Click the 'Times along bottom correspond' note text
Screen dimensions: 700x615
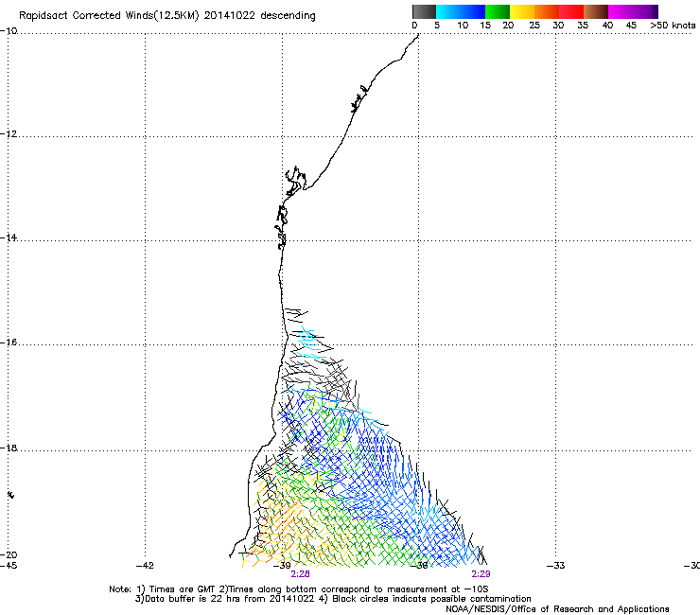point(302,589)
